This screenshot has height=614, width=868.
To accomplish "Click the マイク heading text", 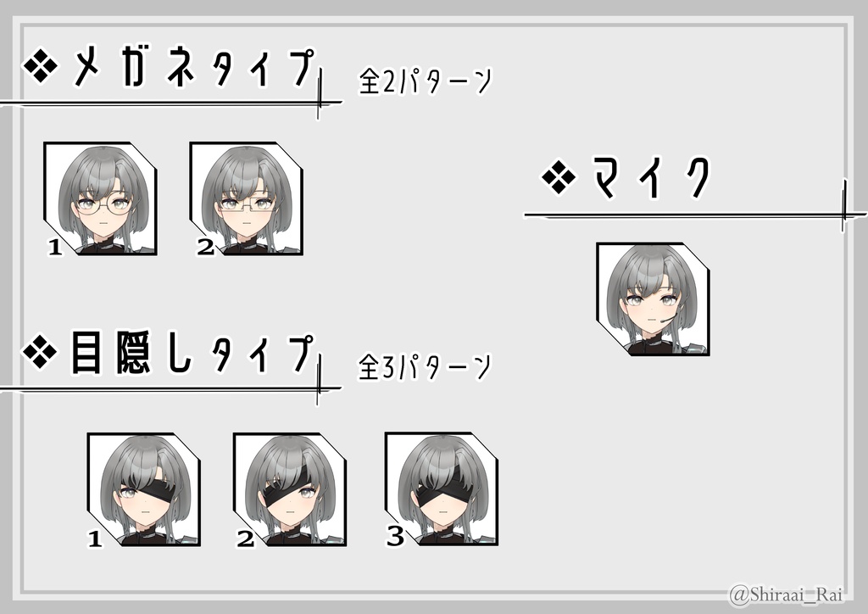I will tap(651, 177).
